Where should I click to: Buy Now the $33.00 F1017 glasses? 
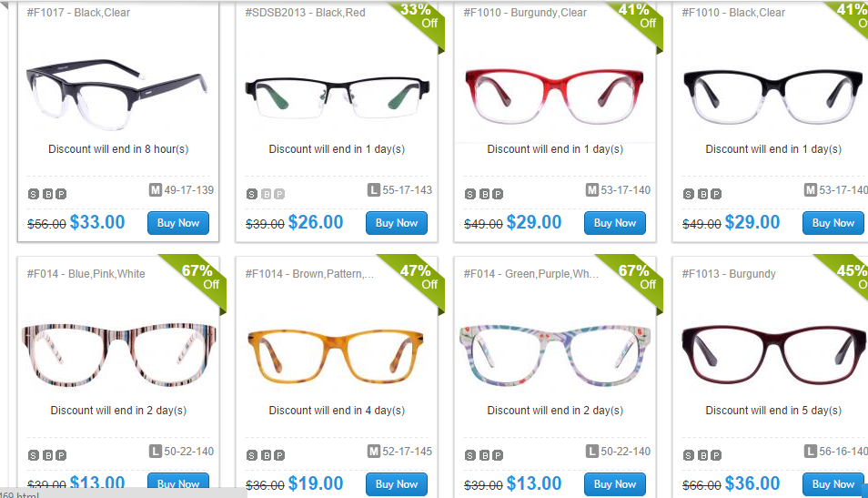(x=178, y=223)
